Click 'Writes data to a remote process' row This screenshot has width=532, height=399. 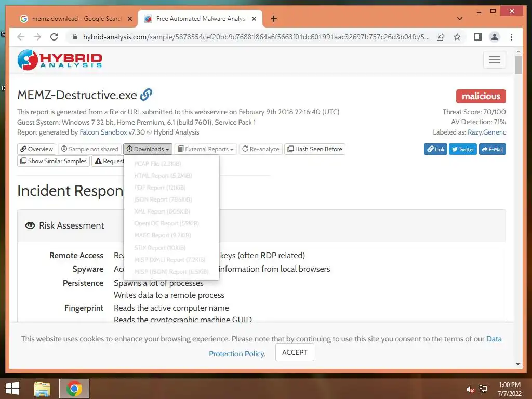[x=169, y=295]
